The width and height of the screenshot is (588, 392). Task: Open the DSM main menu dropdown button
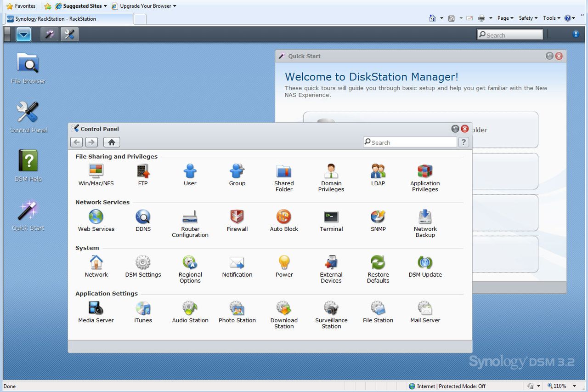(x=23, y=34)
